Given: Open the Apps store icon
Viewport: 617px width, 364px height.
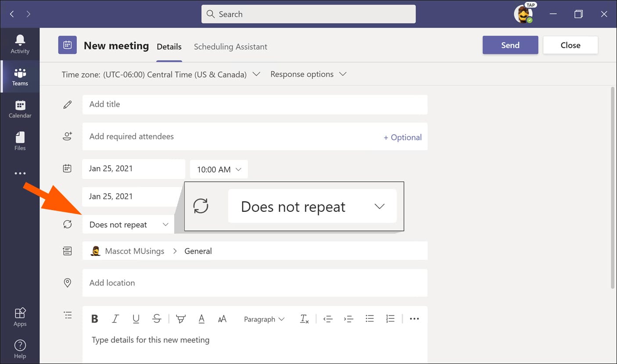Looking at the screenshot, I should pos(20,317).
